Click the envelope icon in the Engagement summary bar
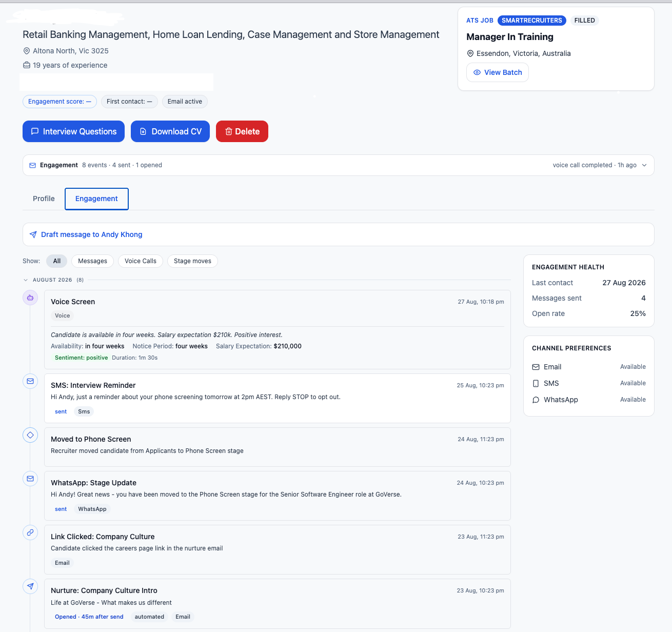 [x=33, y=165]
